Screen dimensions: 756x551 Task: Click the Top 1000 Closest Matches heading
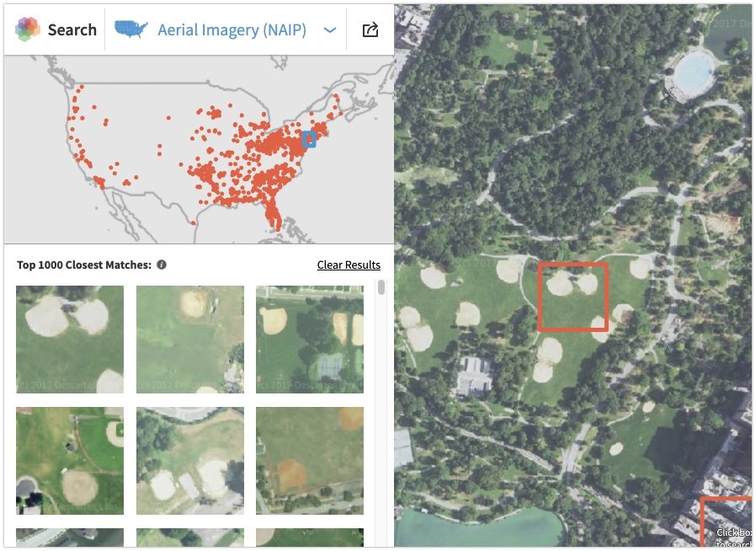(84, 265)
